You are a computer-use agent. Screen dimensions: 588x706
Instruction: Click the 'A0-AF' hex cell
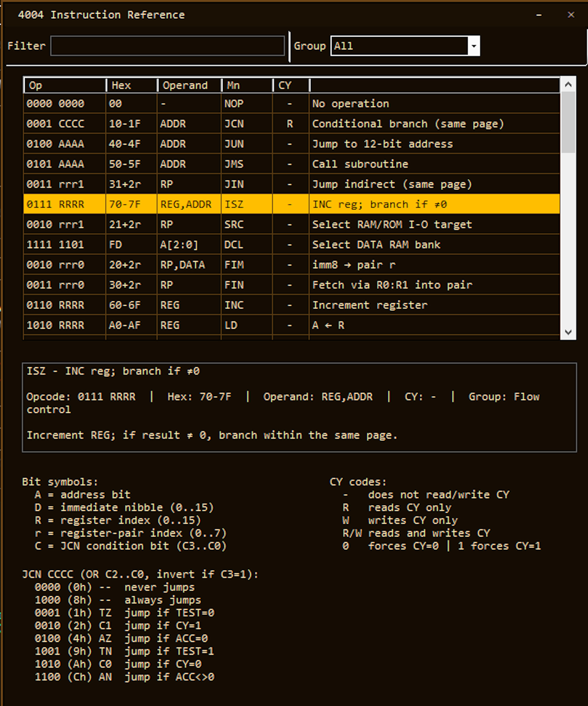pos(131,325)
